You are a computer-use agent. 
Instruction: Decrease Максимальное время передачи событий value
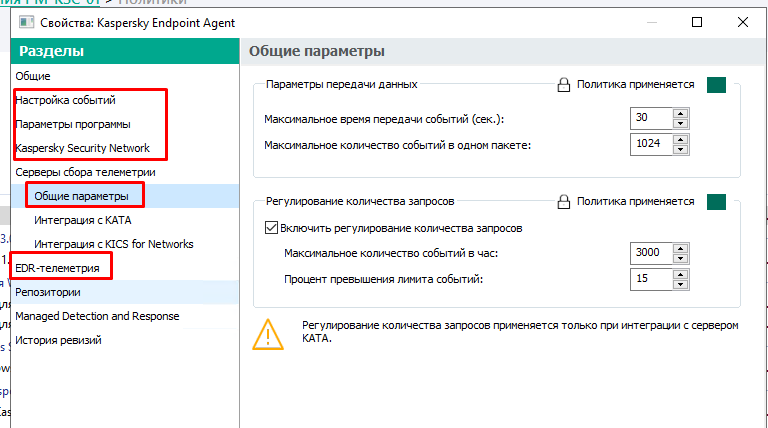(x=680, y=123)
